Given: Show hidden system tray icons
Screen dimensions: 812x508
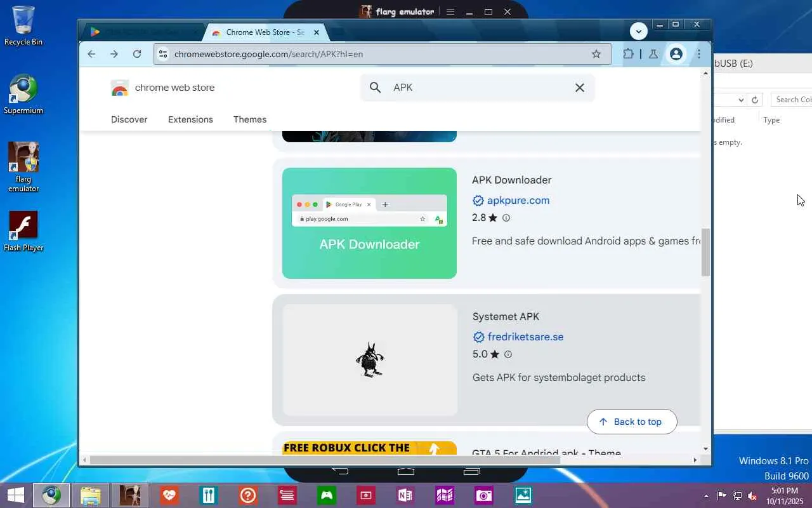Looking at the screenshot, I should click(706, 496).
